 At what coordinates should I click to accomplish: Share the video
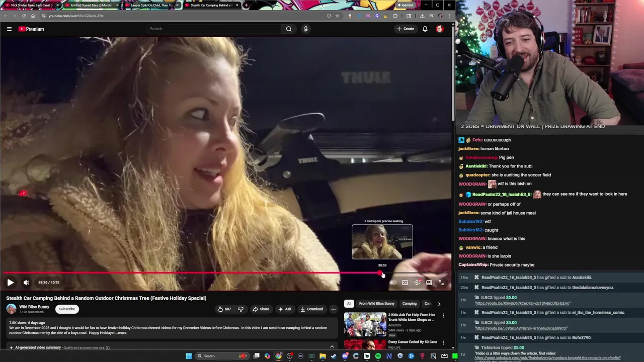coord(261,309)
